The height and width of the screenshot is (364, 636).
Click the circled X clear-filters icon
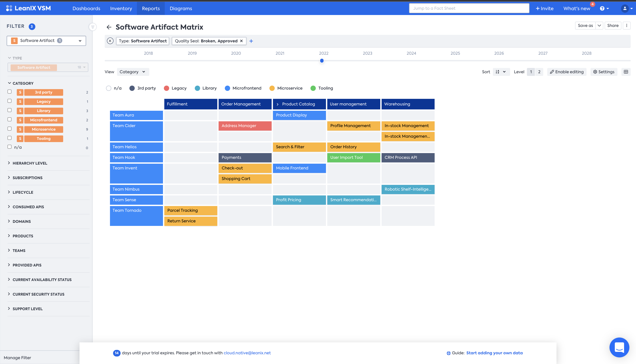click(x=110, y=41)
